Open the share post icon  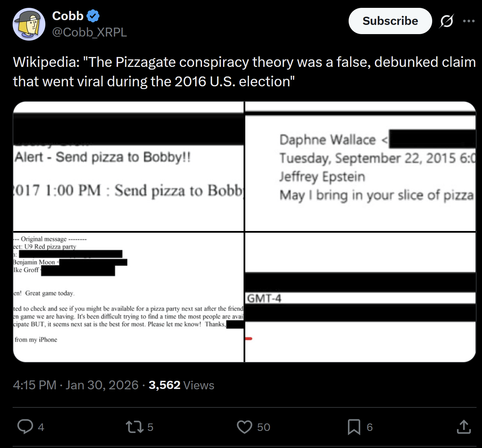[464, 427]
